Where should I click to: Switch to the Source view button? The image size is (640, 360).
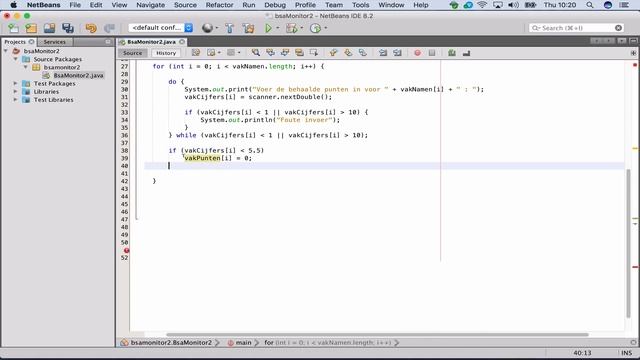click(133, 53)
